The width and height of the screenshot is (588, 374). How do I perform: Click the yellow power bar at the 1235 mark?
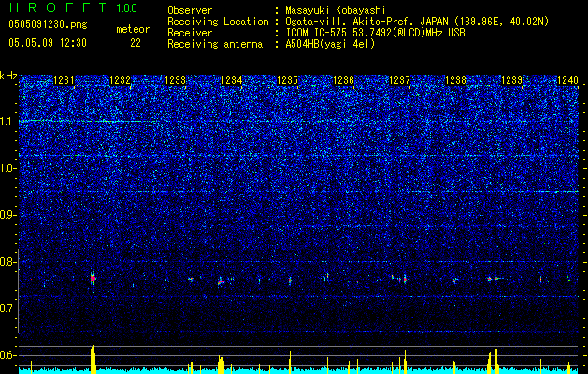pos(290,362)
